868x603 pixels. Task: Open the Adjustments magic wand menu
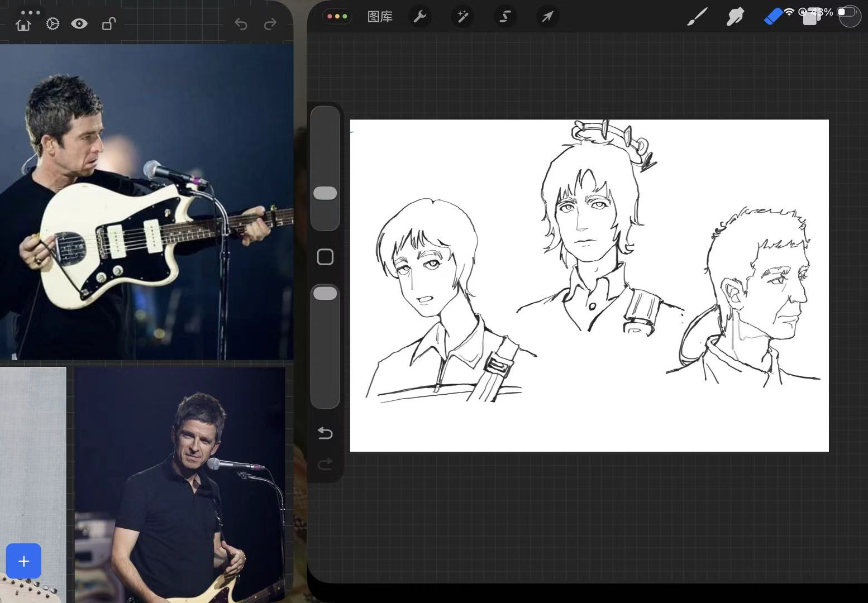coord(462,17)
